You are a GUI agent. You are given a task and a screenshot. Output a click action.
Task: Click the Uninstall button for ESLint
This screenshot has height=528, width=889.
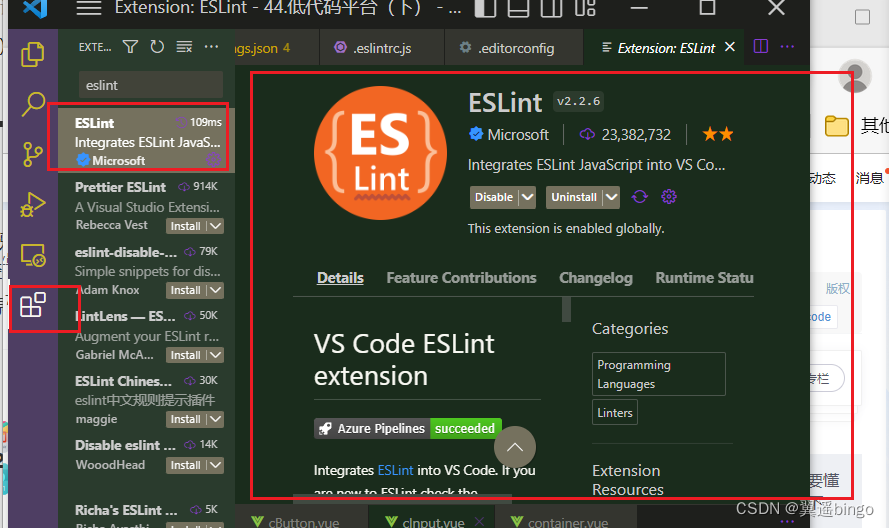coord(574,197)
